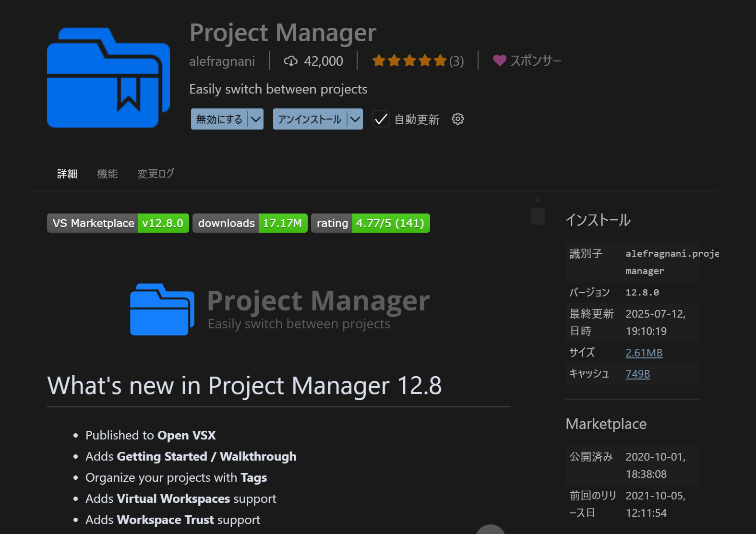
Task: Switch to the 詳細 tab
Action: [67, 174]
